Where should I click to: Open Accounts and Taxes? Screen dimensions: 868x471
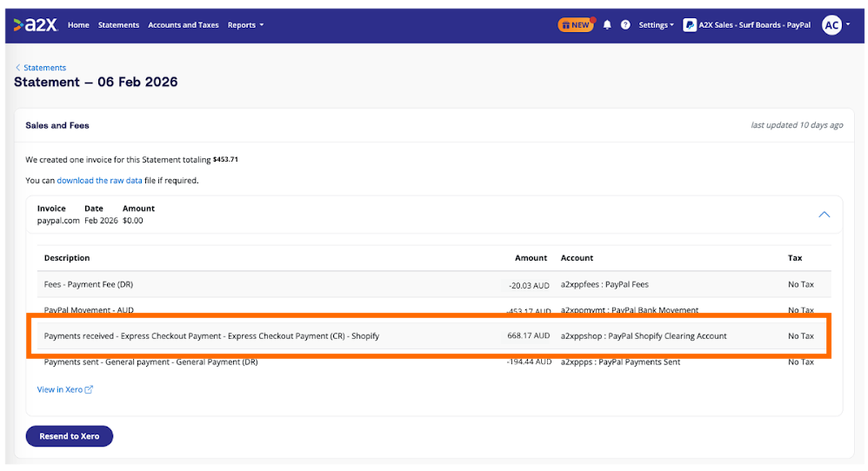[184, 25]
